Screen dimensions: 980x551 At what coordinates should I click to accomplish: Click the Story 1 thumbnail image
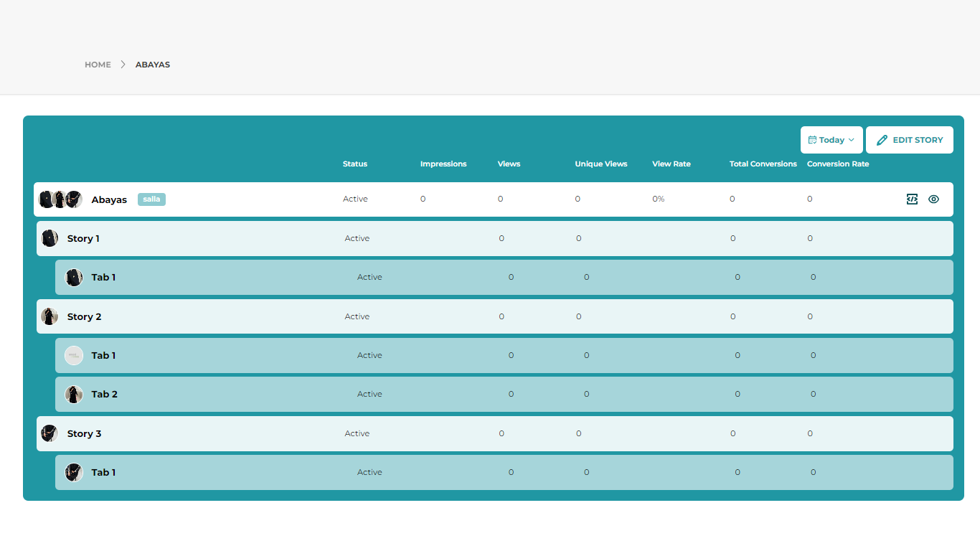(50, 238)
